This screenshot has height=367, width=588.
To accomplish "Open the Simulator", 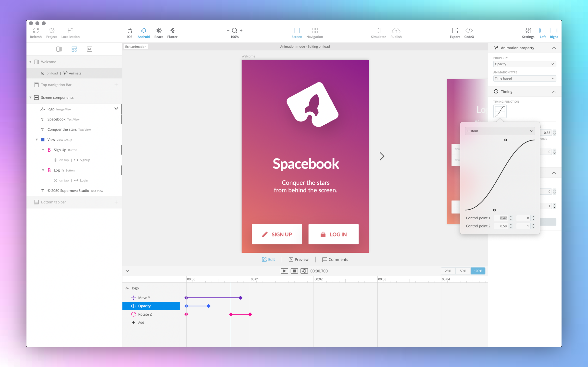I will [x=378, y=33].
